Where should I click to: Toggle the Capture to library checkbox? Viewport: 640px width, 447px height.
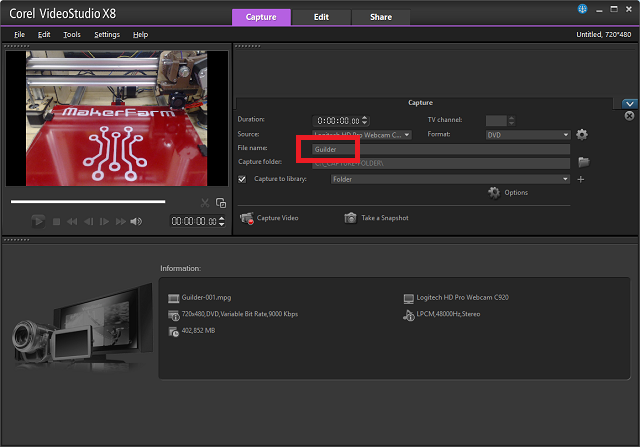(242, 179)
